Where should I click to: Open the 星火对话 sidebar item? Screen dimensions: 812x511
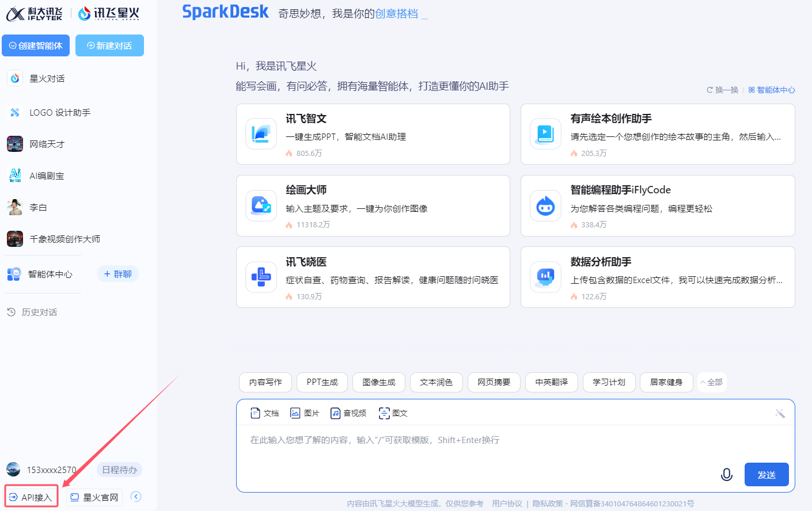pyautogui.click(x=47, y=78)
